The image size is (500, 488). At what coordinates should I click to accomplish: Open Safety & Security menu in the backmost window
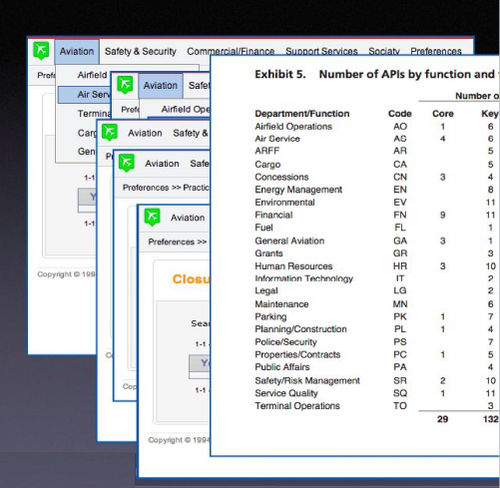point(140,51)
